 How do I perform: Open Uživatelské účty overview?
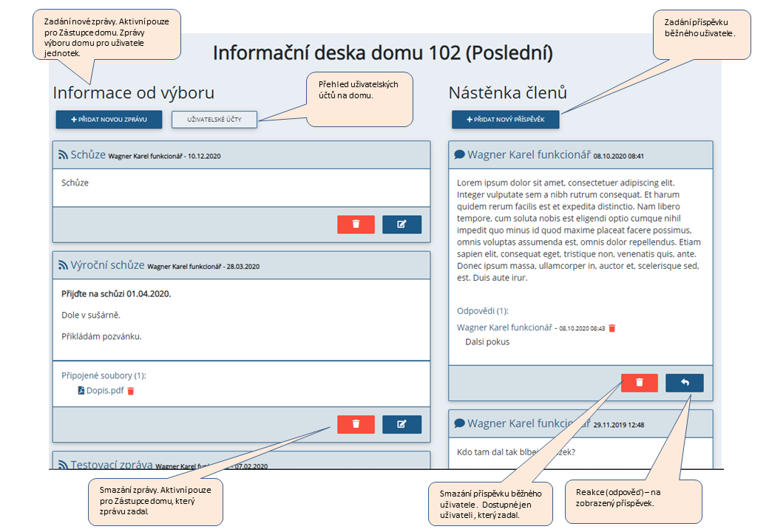214,119
